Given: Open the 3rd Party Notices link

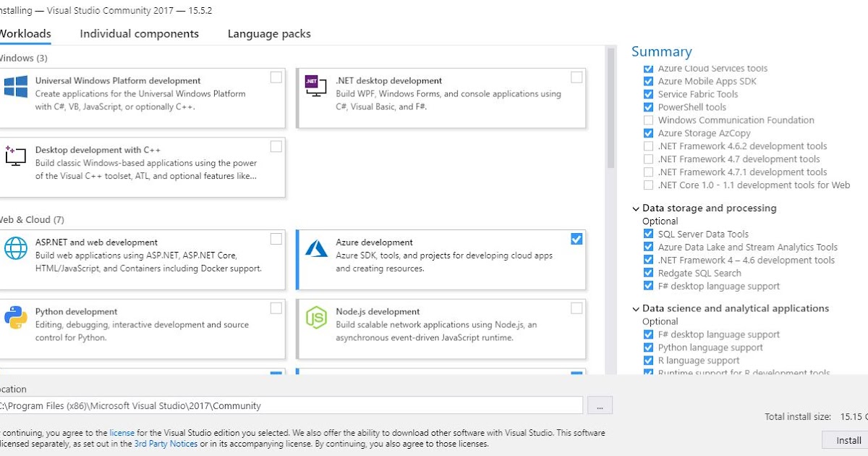Looking at the screenshot, I should click(x=166, y=444).
